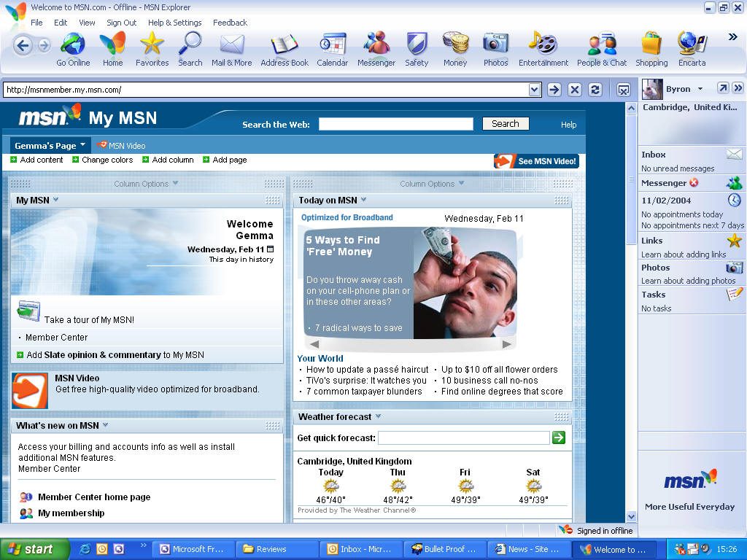
Task: Open the Entertainment icon
Action: (543, 44)
